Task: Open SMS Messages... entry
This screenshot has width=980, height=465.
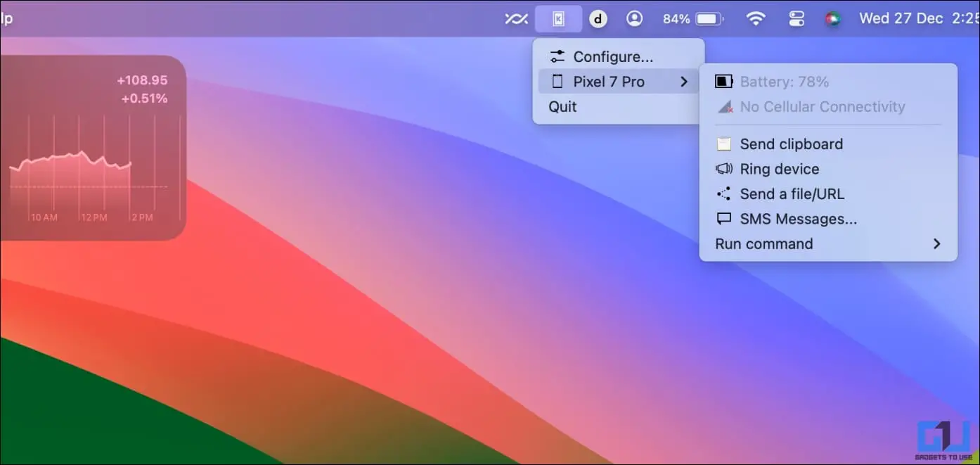Action: [798, 219]
